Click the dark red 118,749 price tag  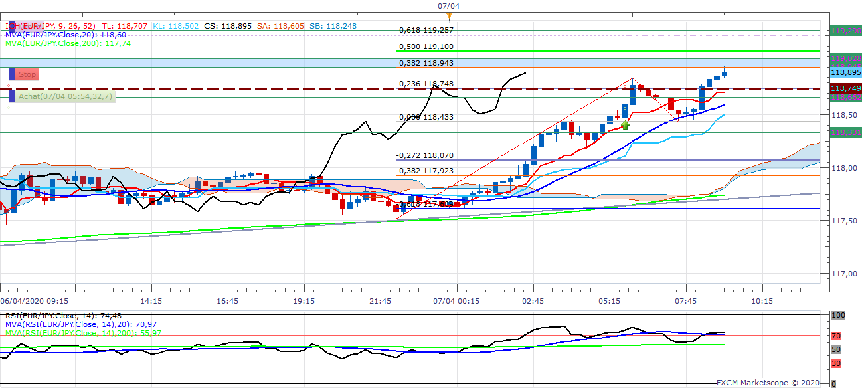click(846, 88)
